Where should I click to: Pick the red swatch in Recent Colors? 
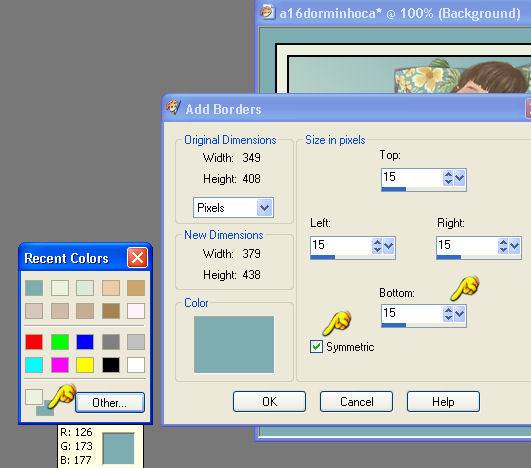pos(34,342)
